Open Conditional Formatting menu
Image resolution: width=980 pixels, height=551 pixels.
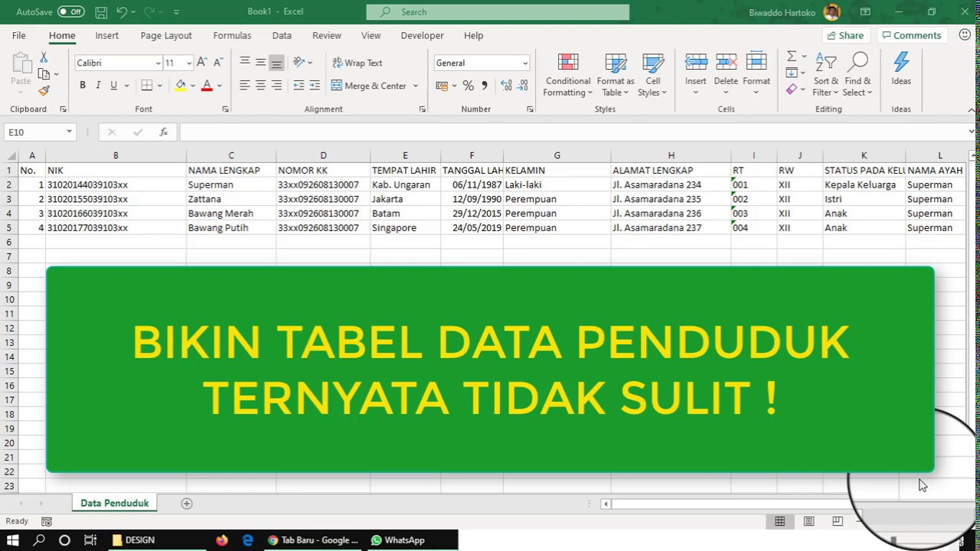568,75
